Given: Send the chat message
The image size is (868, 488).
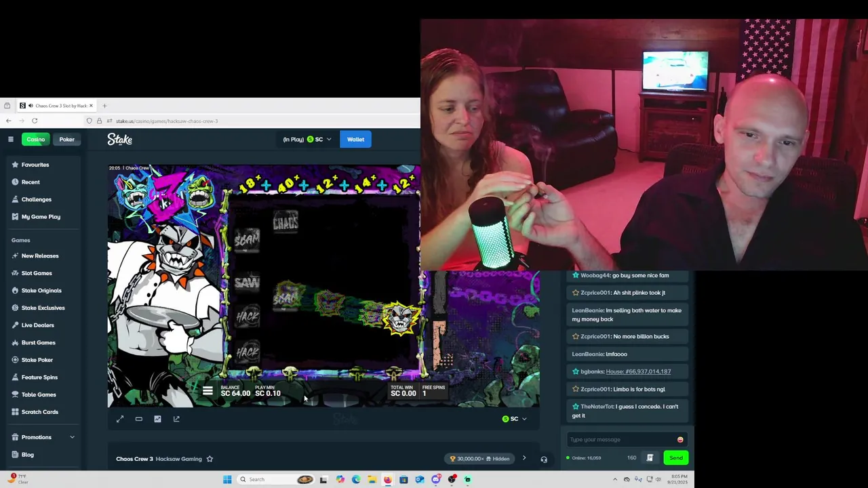Looking at the screenshot, I should point(676,458).
